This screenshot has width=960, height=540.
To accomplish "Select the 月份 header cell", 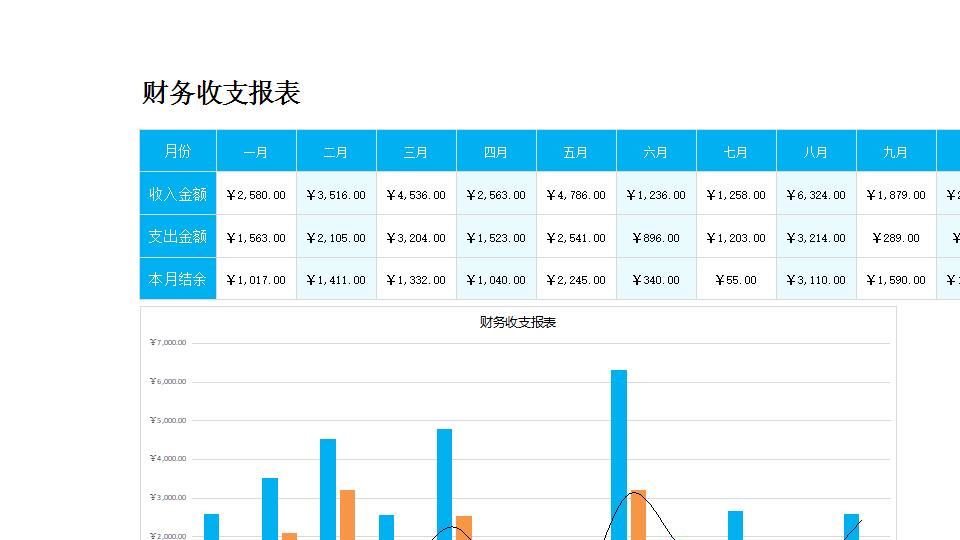I will tap(178, 151).
